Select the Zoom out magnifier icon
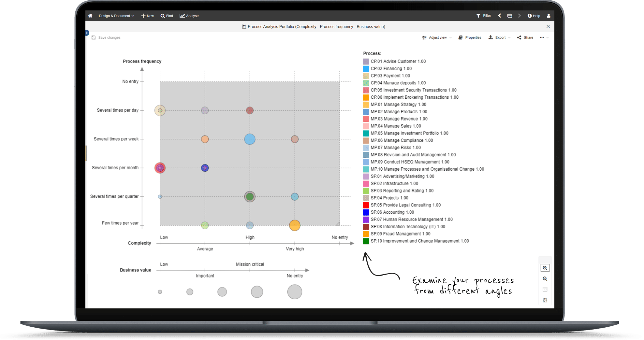This screenshot has height=340, width=644. point(545,279)
